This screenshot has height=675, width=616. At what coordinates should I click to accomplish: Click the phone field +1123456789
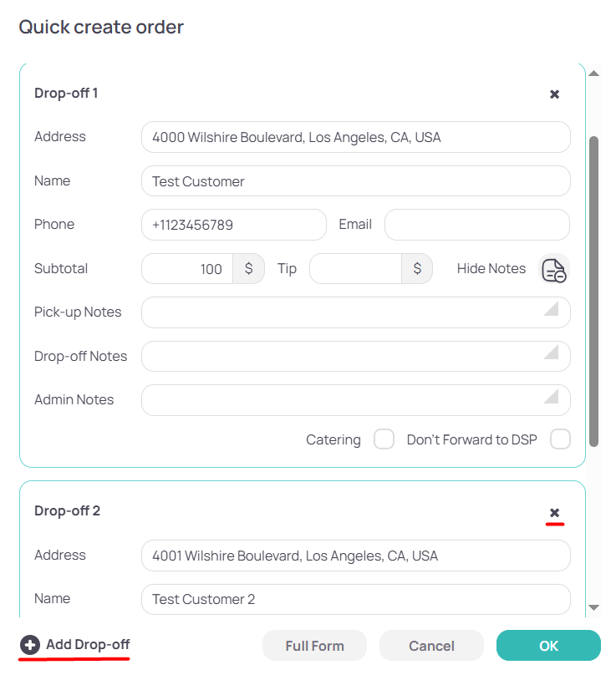(x=234, y=225)
